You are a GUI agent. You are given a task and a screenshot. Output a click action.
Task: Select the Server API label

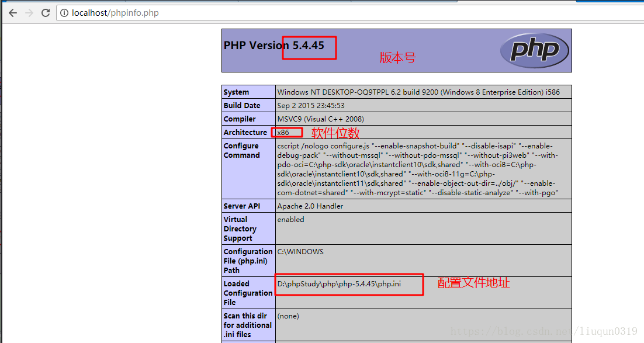click(x=241, y=206)
